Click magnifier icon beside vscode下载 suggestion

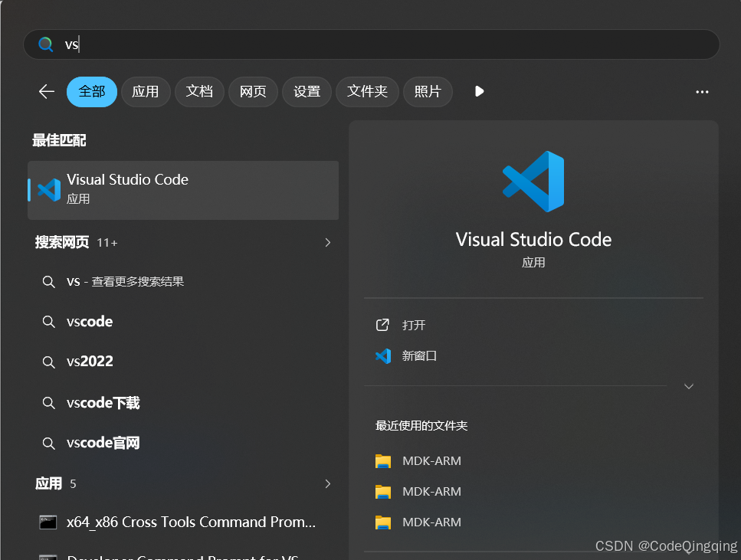tap(49, 403)
